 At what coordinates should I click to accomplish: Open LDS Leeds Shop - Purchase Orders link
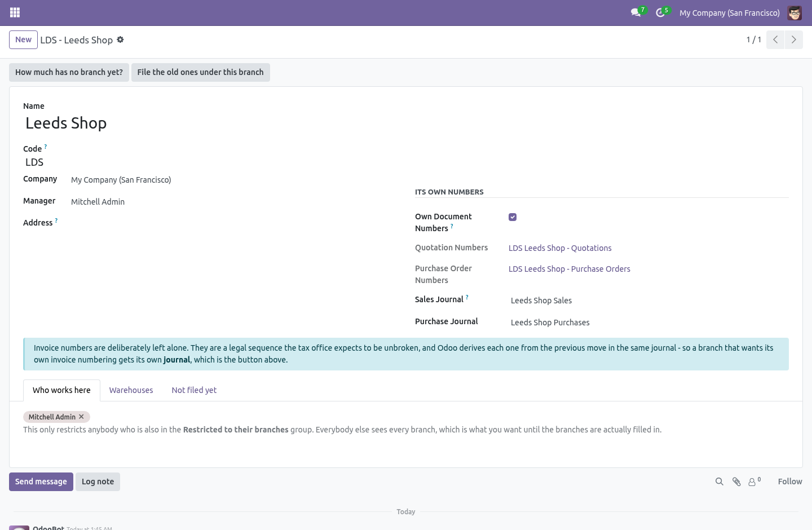(570, 269)
